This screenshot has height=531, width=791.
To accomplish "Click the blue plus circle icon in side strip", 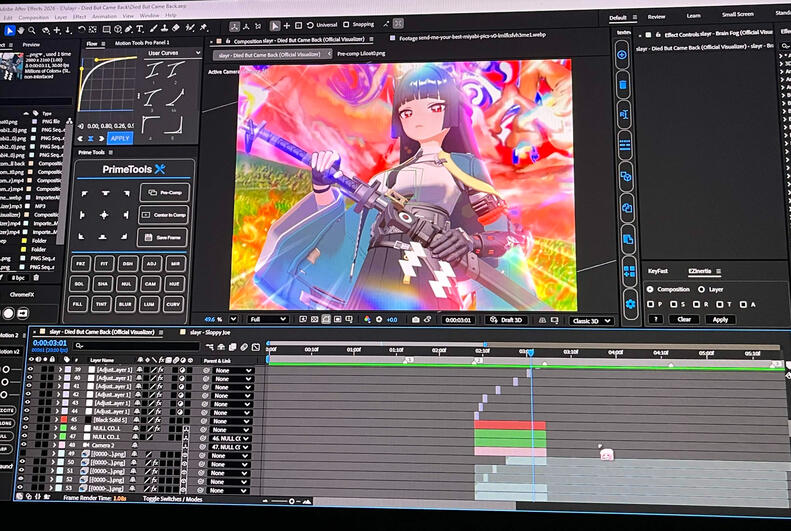I will (x=622, y=54).
